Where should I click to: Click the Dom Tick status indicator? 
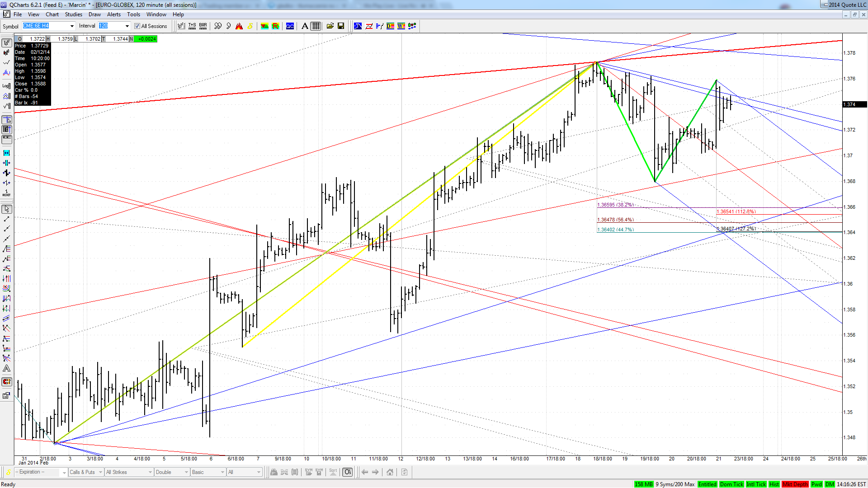tap(731, 484)
